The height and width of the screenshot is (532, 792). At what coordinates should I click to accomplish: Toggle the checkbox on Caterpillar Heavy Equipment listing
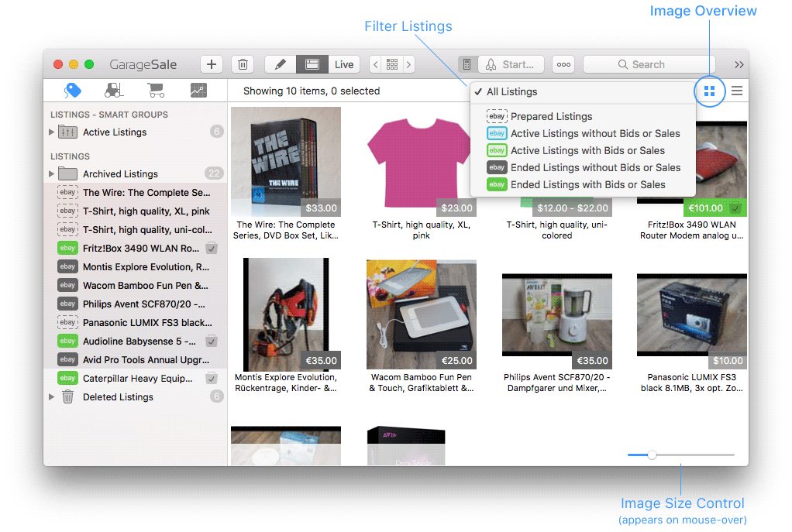212,379
